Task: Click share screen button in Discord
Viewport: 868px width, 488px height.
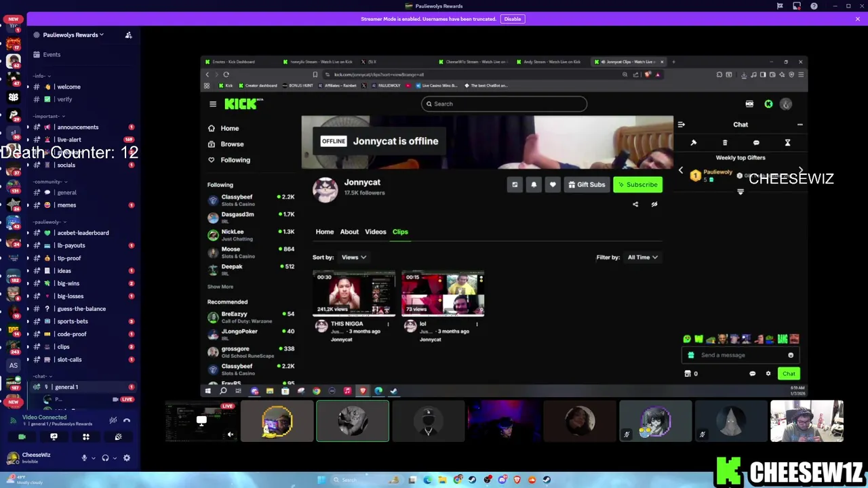Action: pyautogui.click(x=54, y=437)
